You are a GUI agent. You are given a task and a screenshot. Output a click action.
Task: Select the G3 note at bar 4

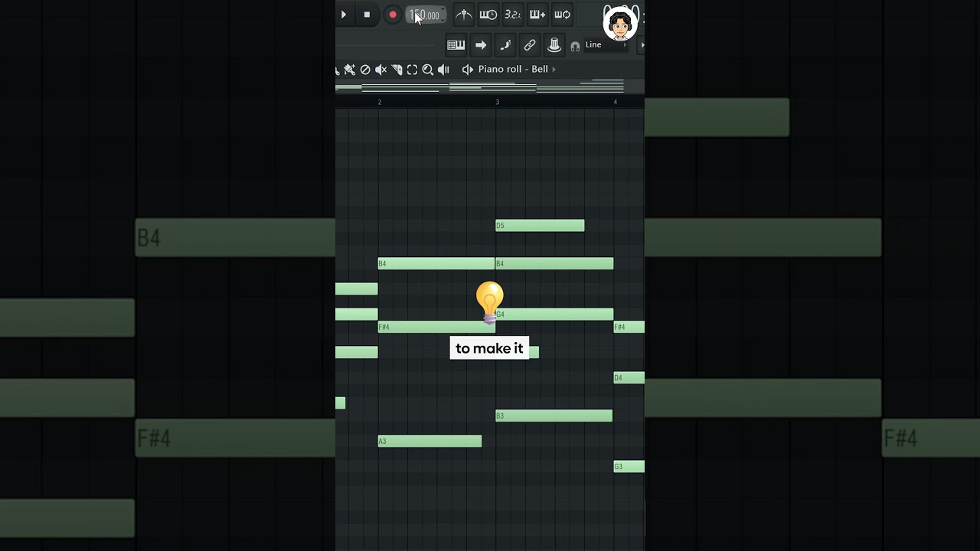click(x=629, y=467)
